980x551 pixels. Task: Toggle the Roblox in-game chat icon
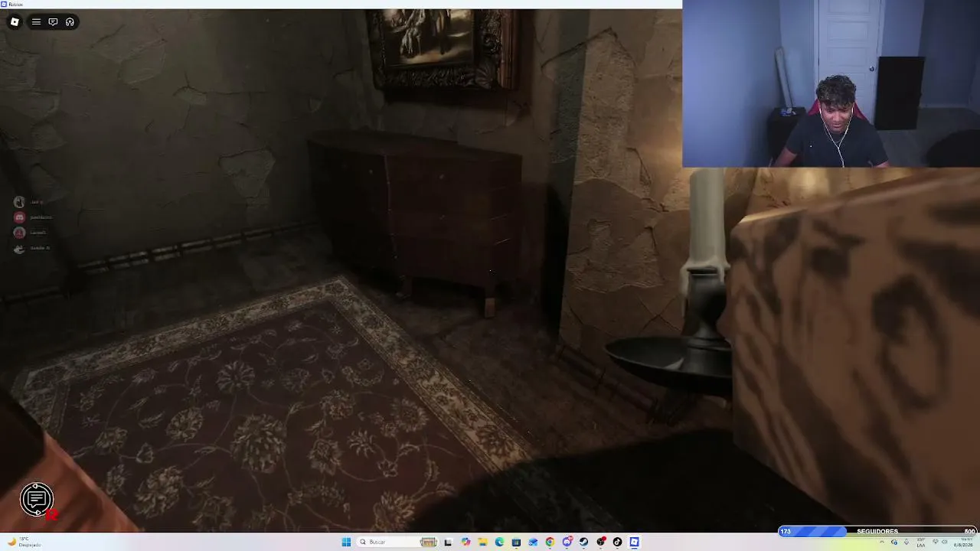tap(53, 21)
